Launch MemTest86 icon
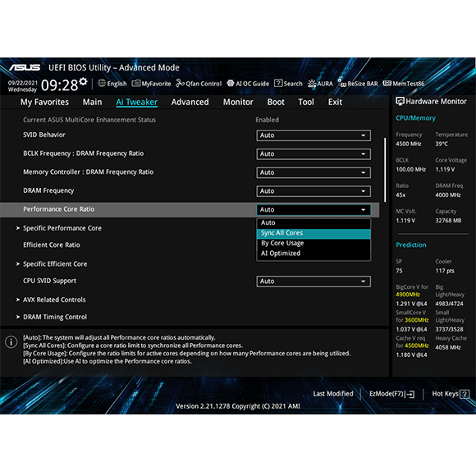Viewport: 476px width, 476px height. [387, 83]
